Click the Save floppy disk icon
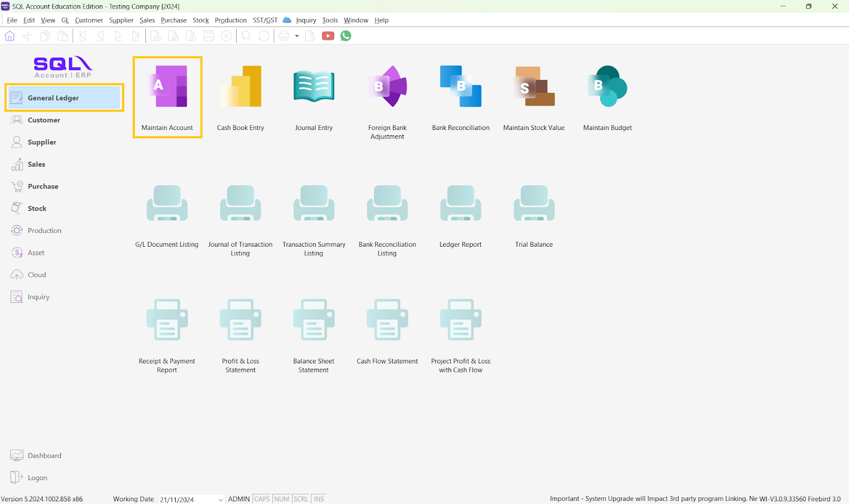Viewport: 849px width, 504px height. 209,36
